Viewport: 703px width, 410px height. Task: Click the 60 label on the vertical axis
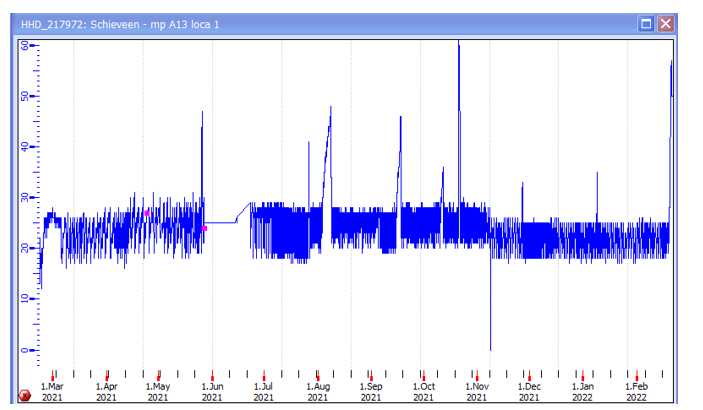click(x=25, y=46)
